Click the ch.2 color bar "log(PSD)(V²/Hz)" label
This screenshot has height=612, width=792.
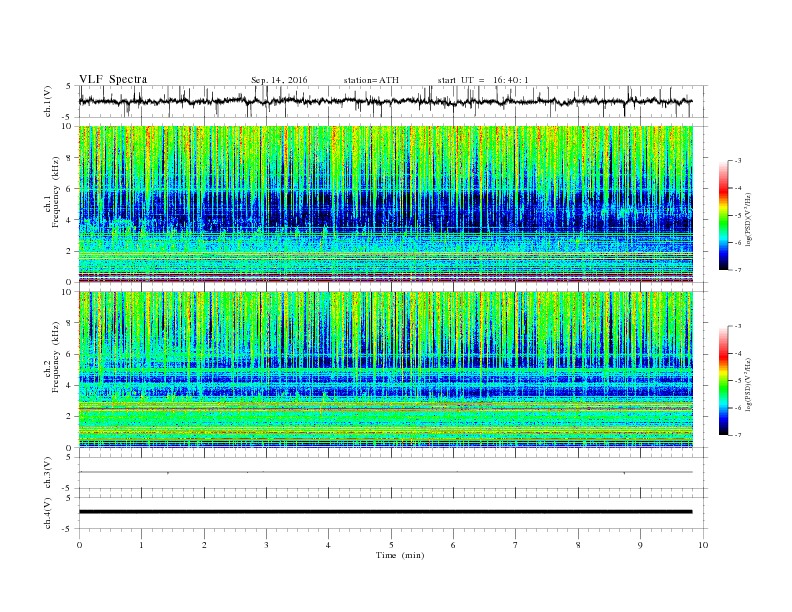tap(748, 384)
